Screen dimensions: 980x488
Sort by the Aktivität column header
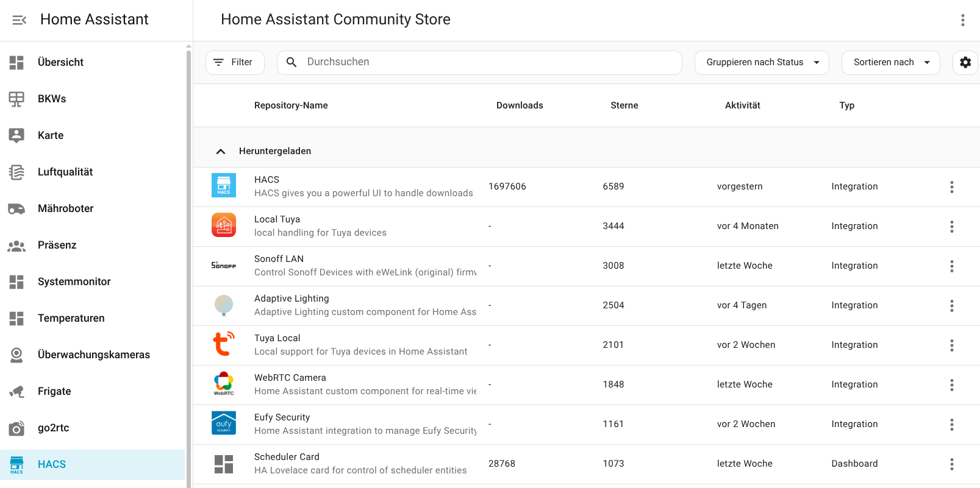pos(743,105)
